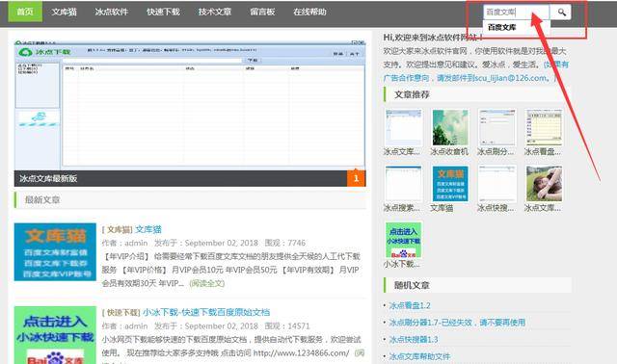Open the 文库猫 menu item
The image size is (617, 364).
pyautogui.click(x=65, y=12)
